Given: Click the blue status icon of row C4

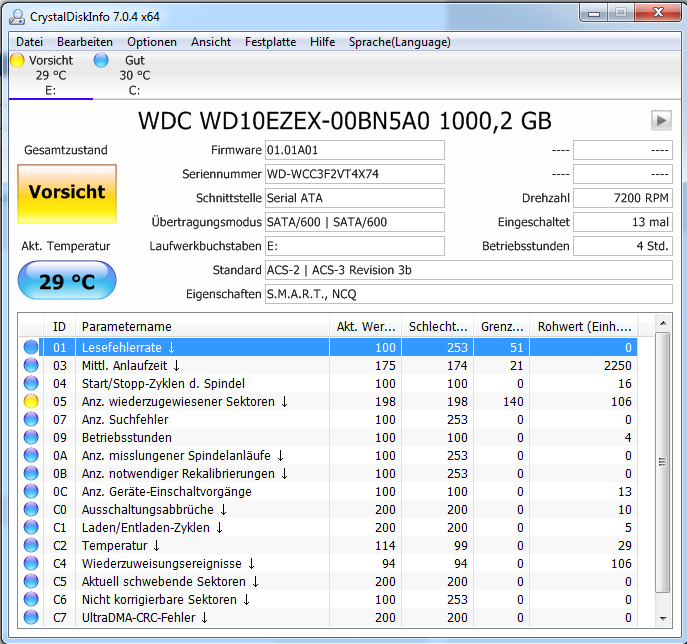Looking at the screenshot, I should point(31,563).
